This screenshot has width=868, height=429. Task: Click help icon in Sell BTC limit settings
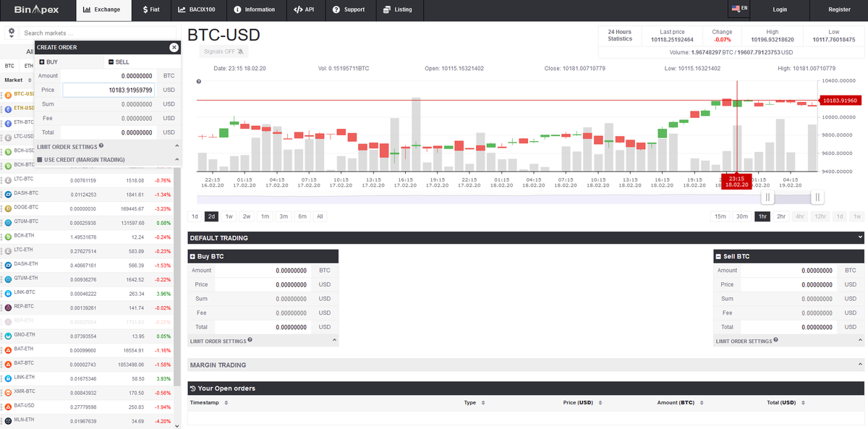point(775,339)
